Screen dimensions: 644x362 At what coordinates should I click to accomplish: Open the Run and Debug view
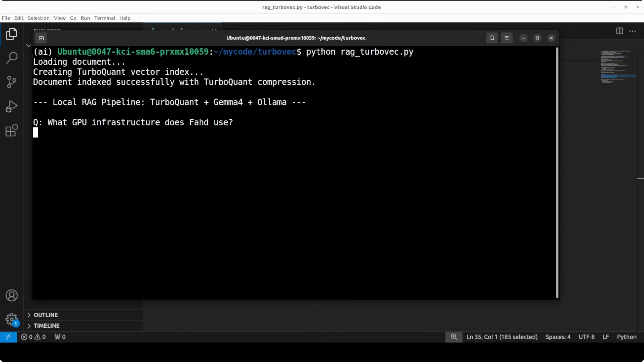12,107
